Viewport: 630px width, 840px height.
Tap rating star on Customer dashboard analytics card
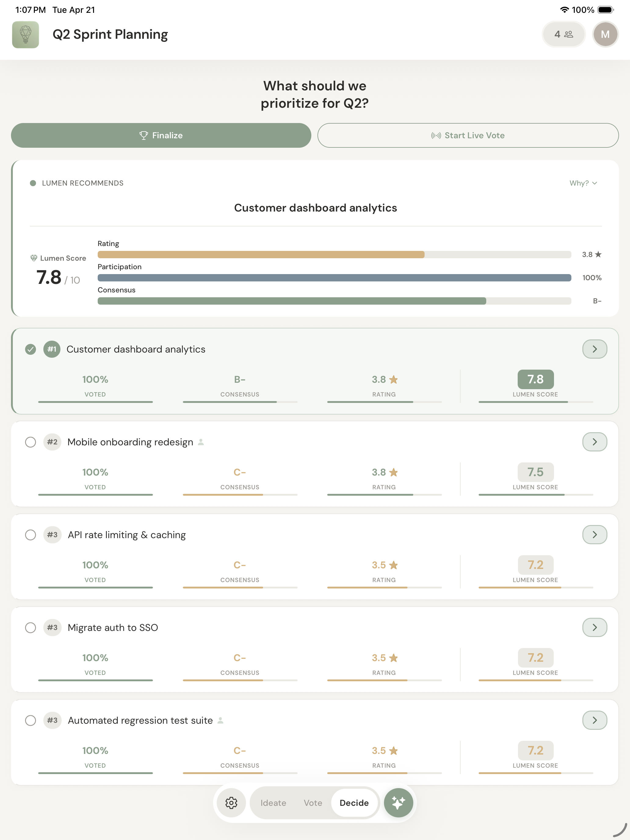[394, 379]
